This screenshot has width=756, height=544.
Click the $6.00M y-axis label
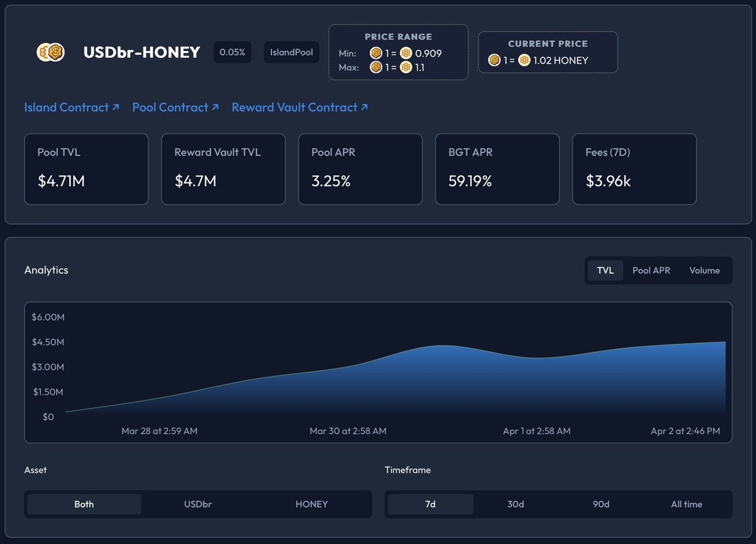coord(48,317)
